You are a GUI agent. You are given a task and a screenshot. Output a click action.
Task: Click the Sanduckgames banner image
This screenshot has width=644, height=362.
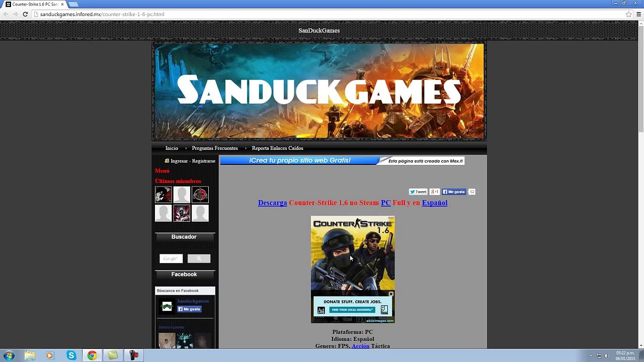coord(319,91)
